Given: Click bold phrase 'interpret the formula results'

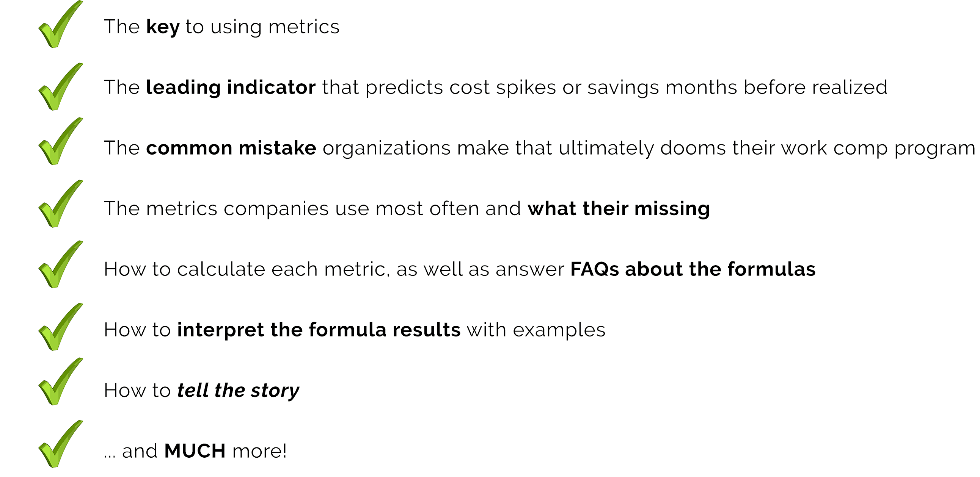Looking at the screenshot, I should pos(319,330).
